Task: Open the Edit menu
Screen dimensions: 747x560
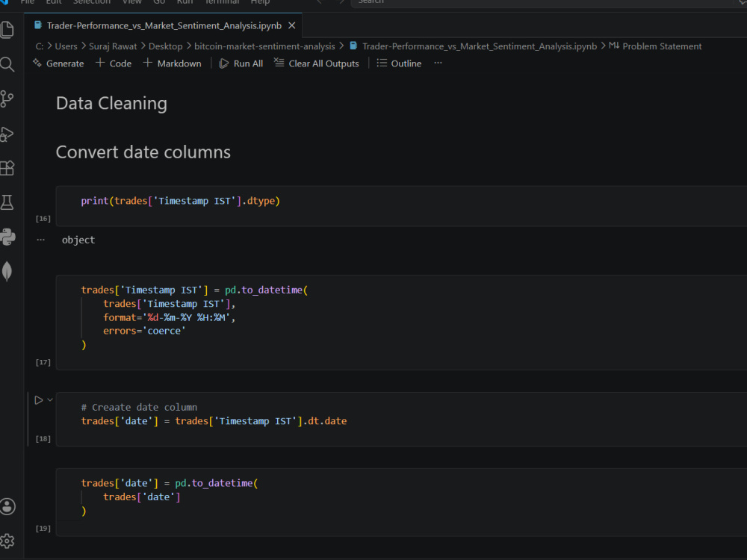Action: (53, 2)
